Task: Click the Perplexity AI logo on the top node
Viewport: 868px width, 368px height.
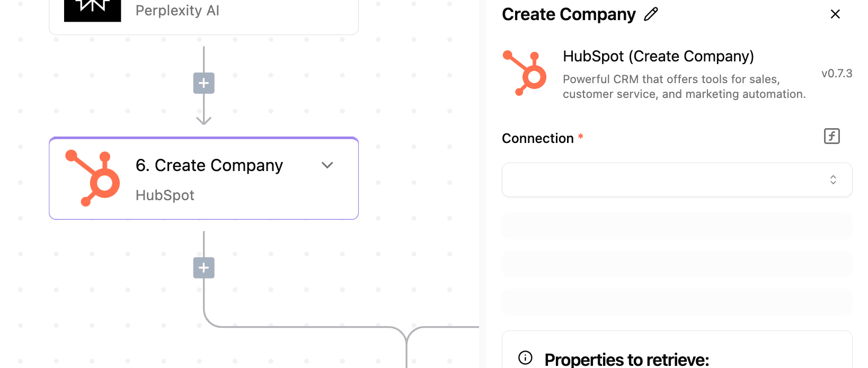Action: (93, 10)
